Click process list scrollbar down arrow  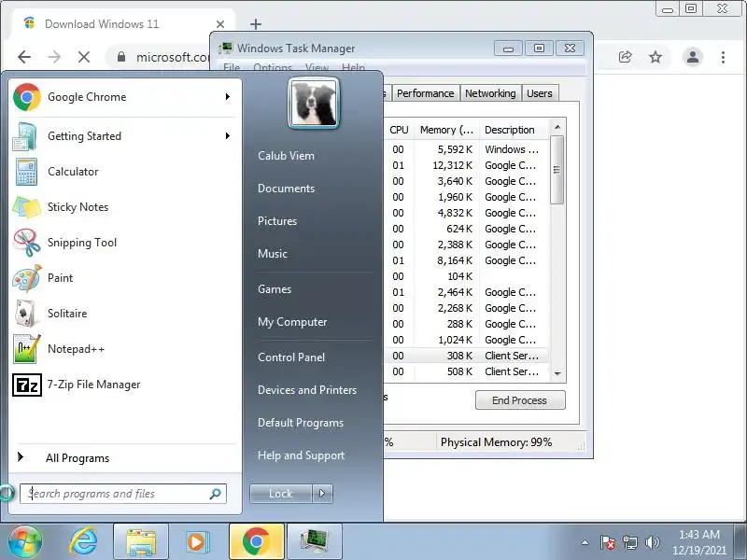coord(557,374)
